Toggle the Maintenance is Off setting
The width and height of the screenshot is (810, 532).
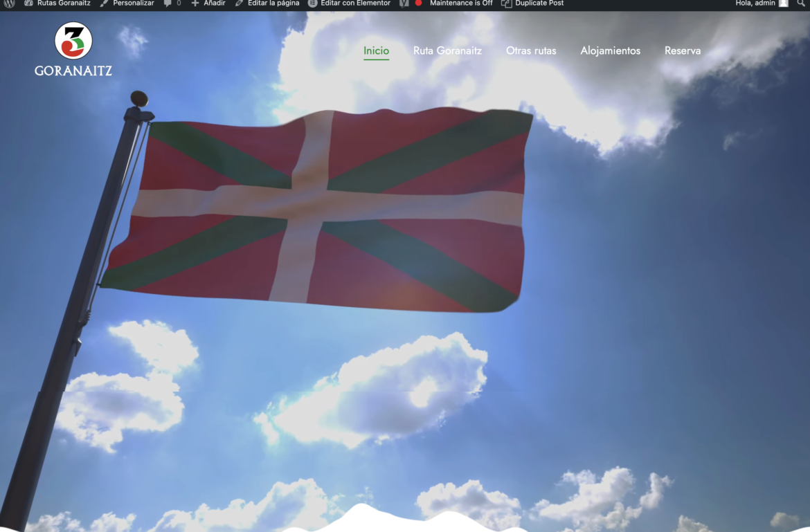(x=461, y=3)
